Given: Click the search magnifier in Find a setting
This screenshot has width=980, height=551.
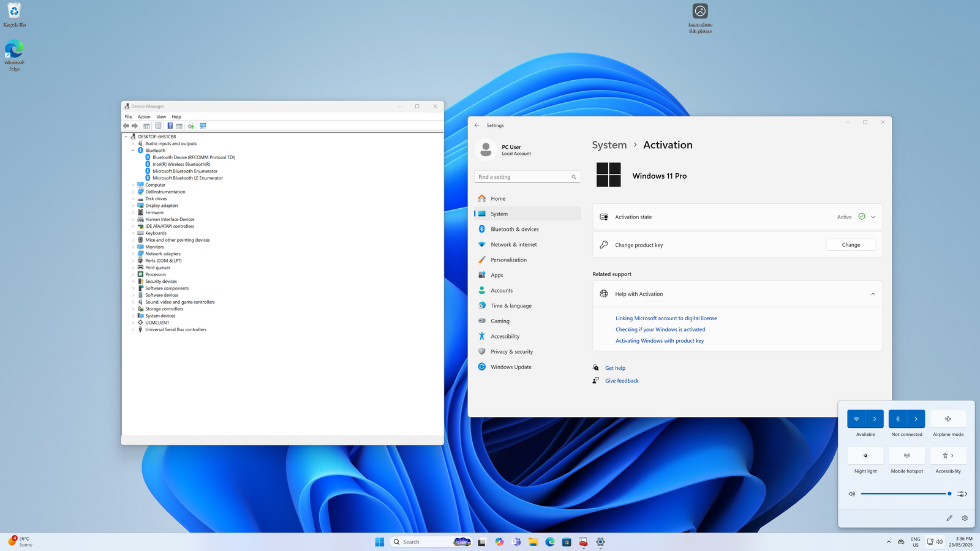Looking at the screenshot, I should click(574, 177).
